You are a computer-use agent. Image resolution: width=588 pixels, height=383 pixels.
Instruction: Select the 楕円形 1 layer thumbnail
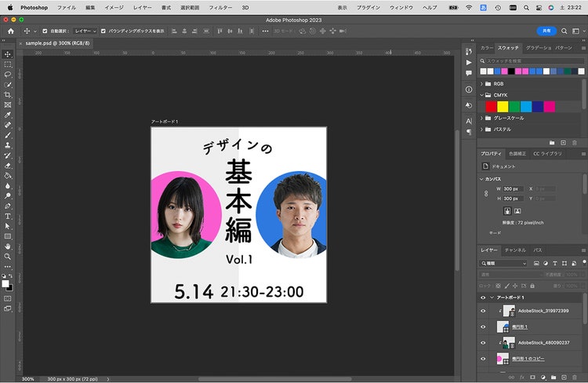(503, 326)
